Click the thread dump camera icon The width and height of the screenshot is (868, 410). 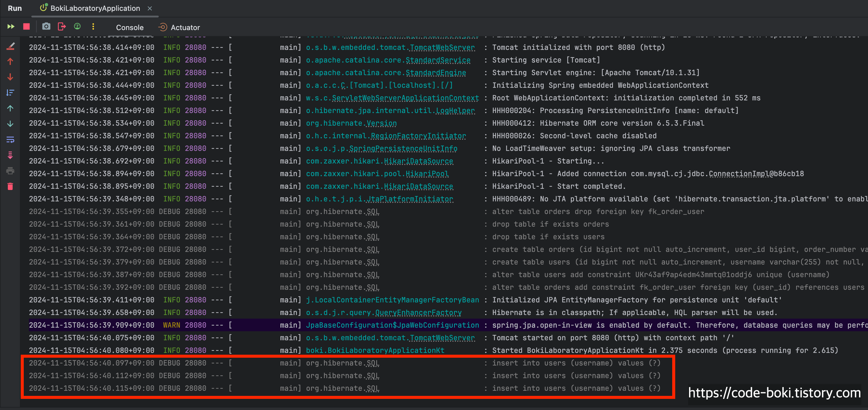tap(46, 27)
